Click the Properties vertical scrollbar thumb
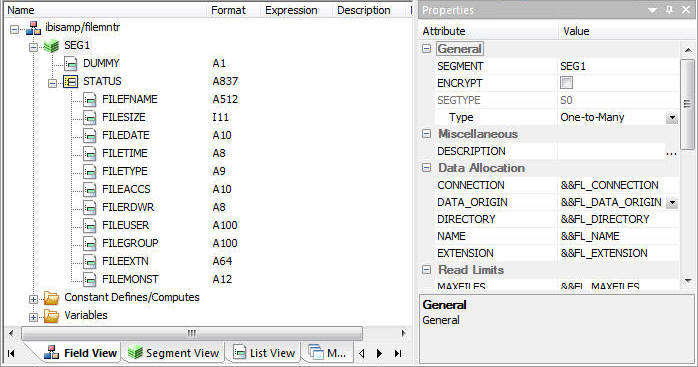Image resolution: width=698 pixels, height=367 pixels. pos(688,104)
